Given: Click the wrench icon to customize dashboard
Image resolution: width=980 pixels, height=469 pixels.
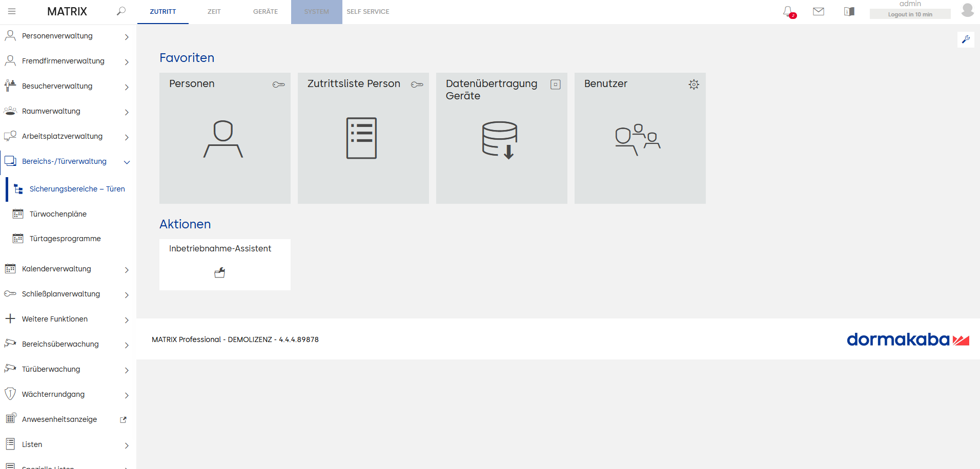Looking at the screenshot, I should click(966, 39).
